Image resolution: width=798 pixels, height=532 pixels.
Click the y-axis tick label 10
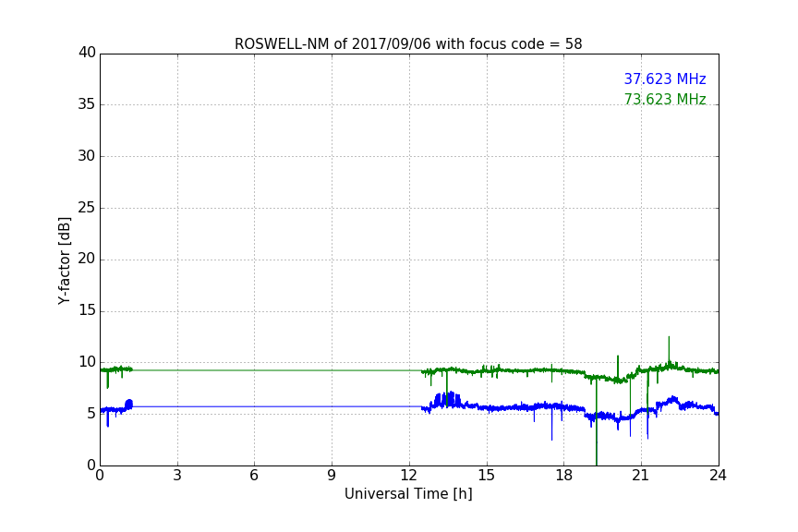point(87,362)
